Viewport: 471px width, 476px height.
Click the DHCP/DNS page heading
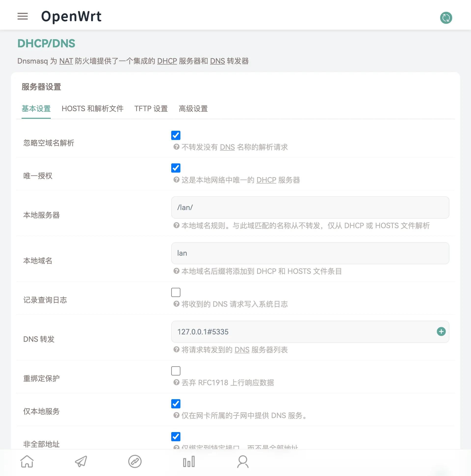coord(46,43)
